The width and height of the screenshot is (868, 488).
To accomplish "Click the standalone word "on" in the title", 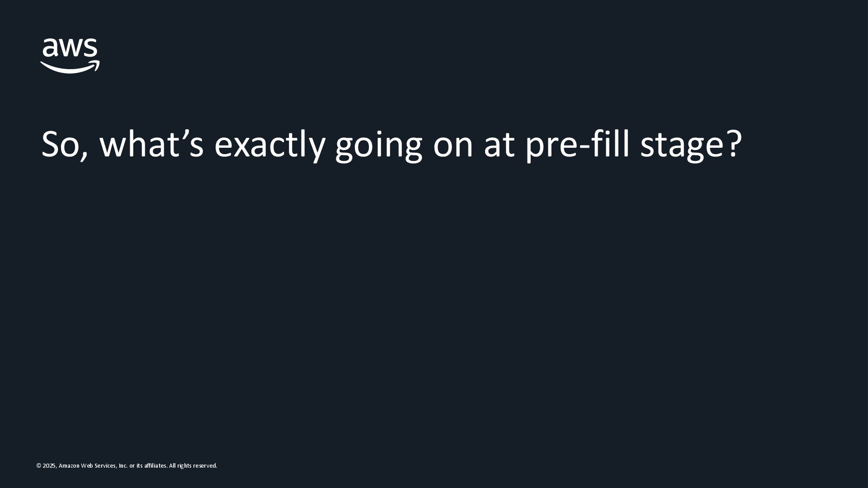I will pos(453,145).
